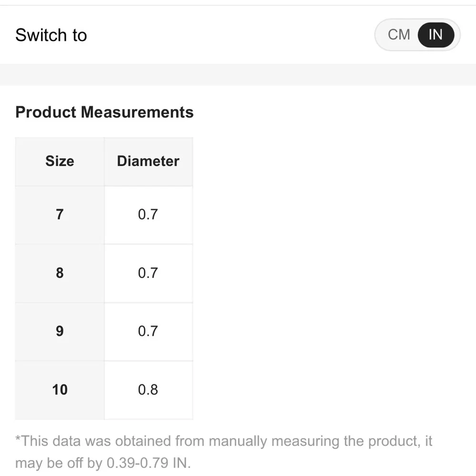Click the diameter value for size 8
The height and width of the screenshot is (476, 476).
coord(148,273)
